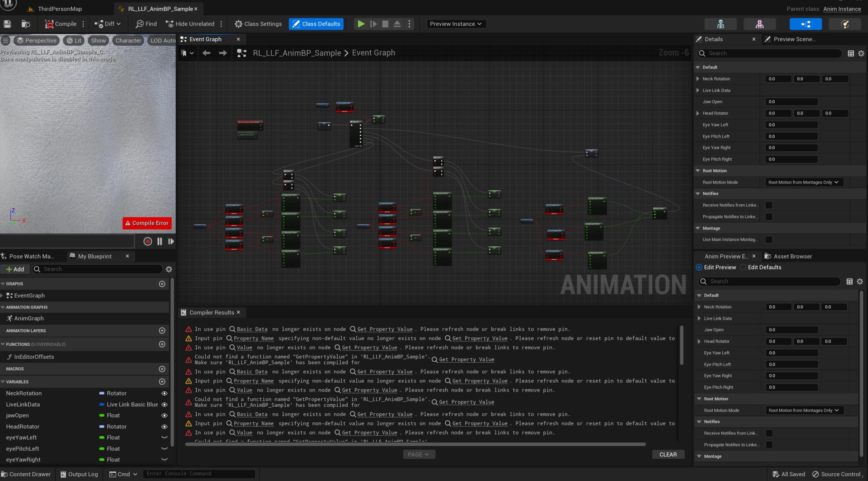Toggle NeckRotation variable visibility eye

tap(164, 393)
